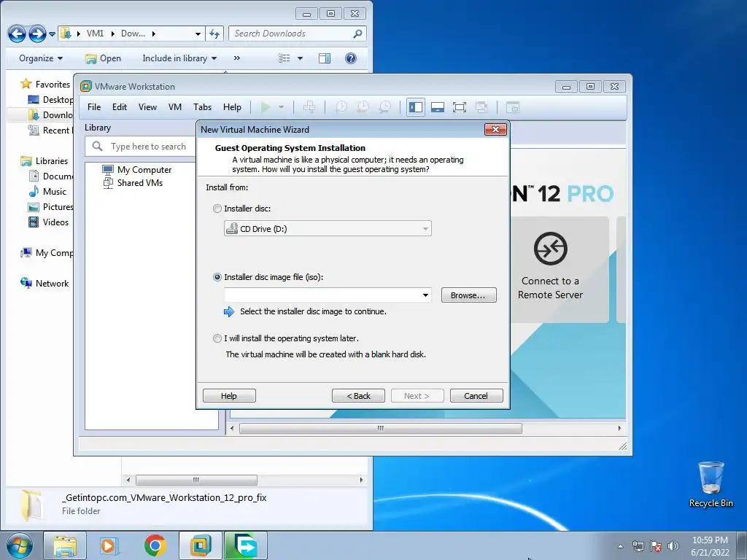Open the File menu in VMware Workstation

(x=94, y=107)
